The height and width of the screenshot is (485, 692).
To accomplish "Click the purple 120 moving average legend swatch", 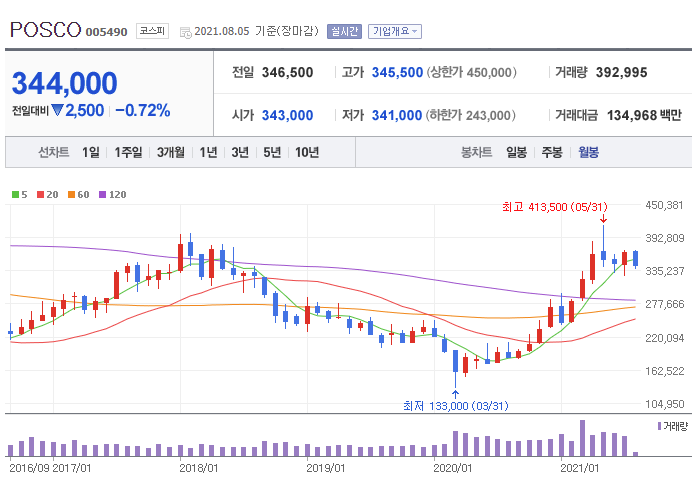I will coord(102,195).
